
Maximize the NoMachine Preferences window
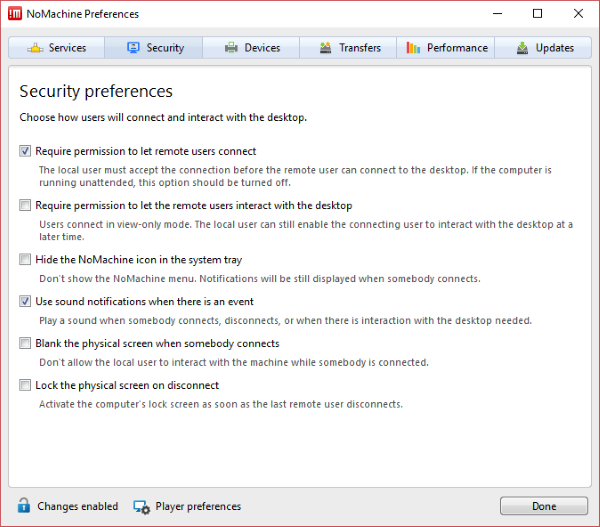pos(538,14)
